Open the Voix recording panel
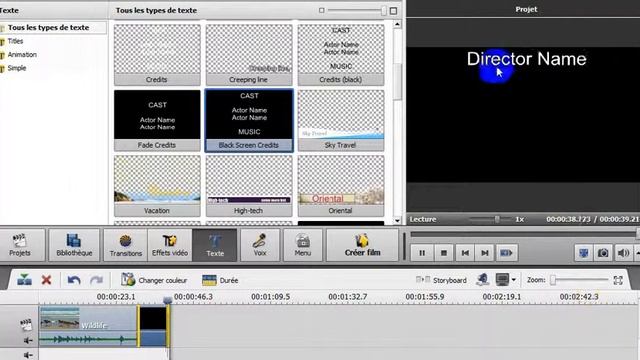Viewport: 640px width, 360px height. tap(260, 245)
